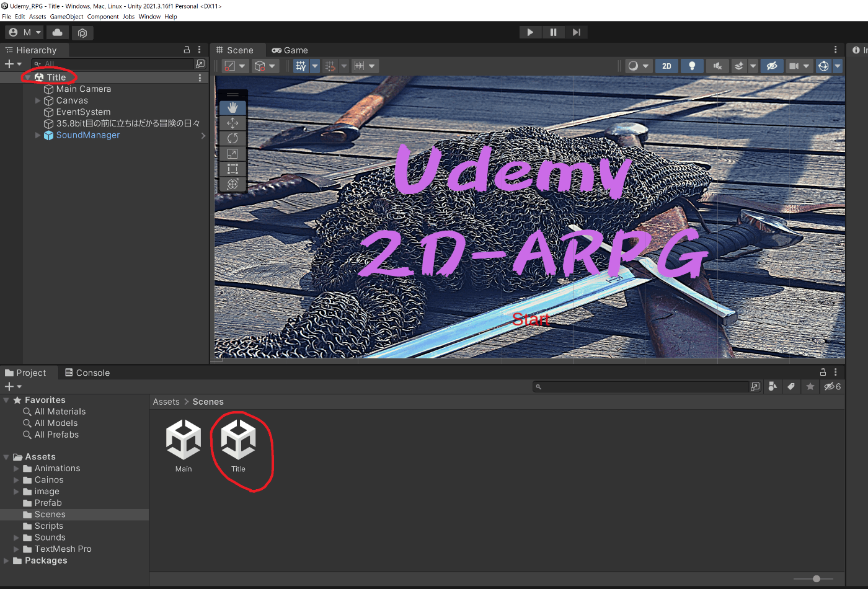
Task: Select the Rect tool in scene overlay
Action: (x=233, y=169)
